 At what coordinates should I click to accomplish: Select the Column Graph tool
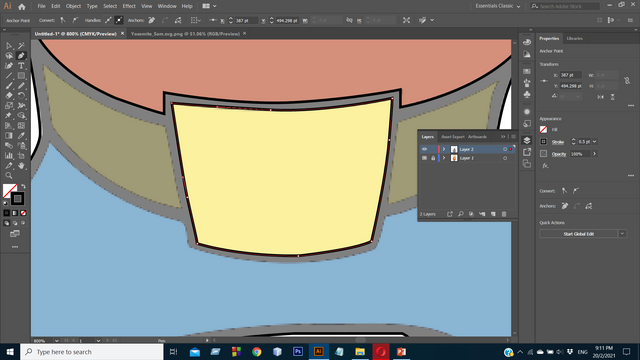[9, 156]
